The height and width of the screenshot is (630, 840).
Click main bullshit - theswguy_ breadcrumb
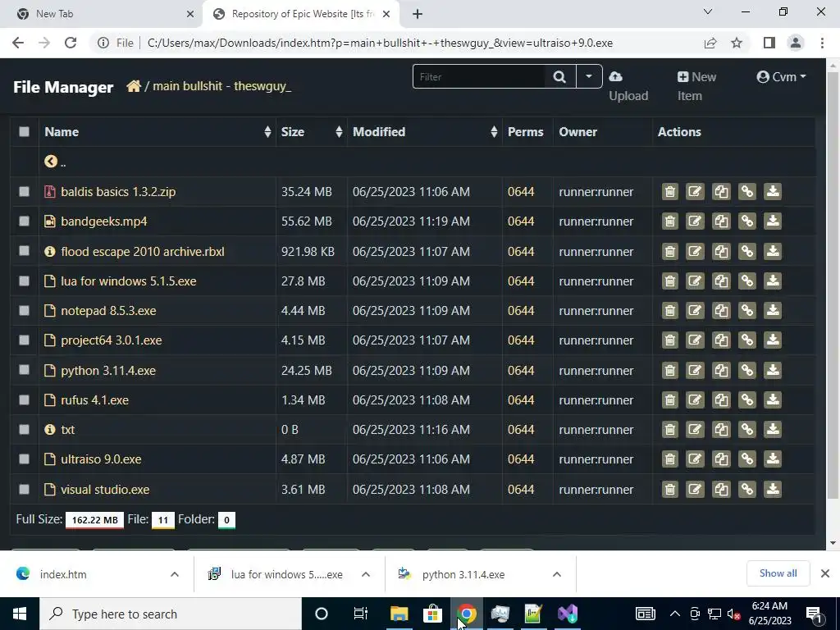pos(221,85)
